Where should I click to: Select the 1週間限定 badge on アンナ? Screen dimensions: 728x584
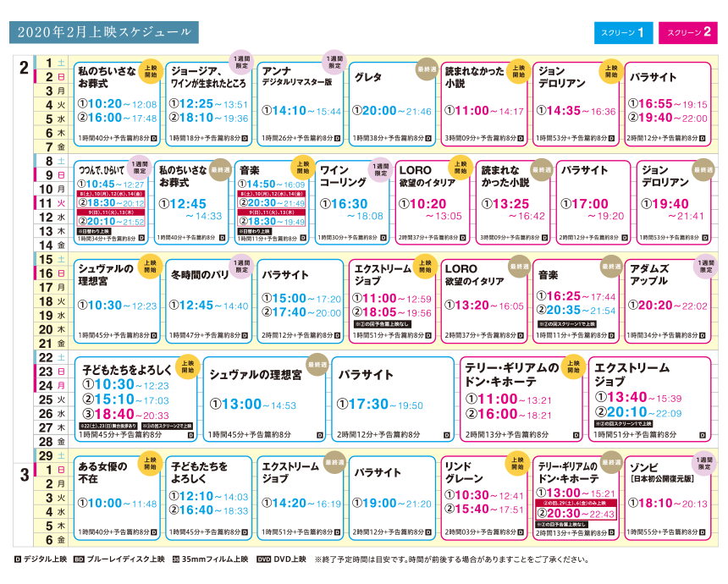point(334,62)
